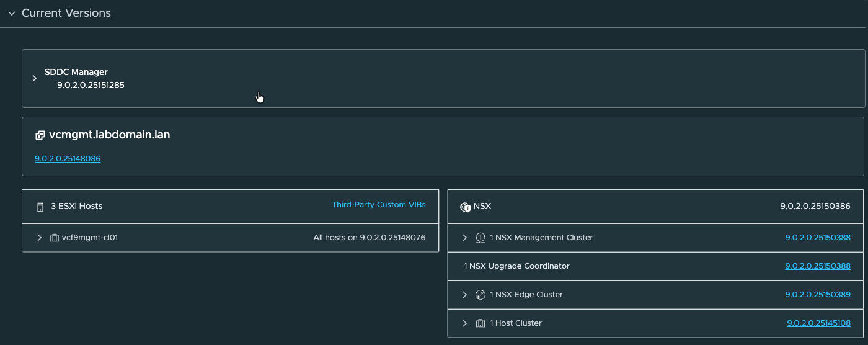Viewport: 868px width, 345px height.
Task: Click the ESXi host icon
Action: [x=40, y=206]
